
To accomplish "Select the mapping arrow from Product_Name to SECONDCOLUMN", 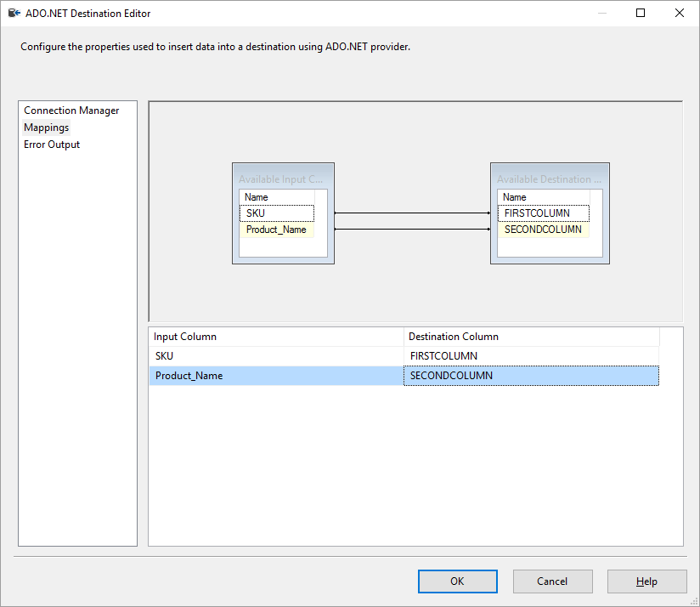I will [412, 227].
